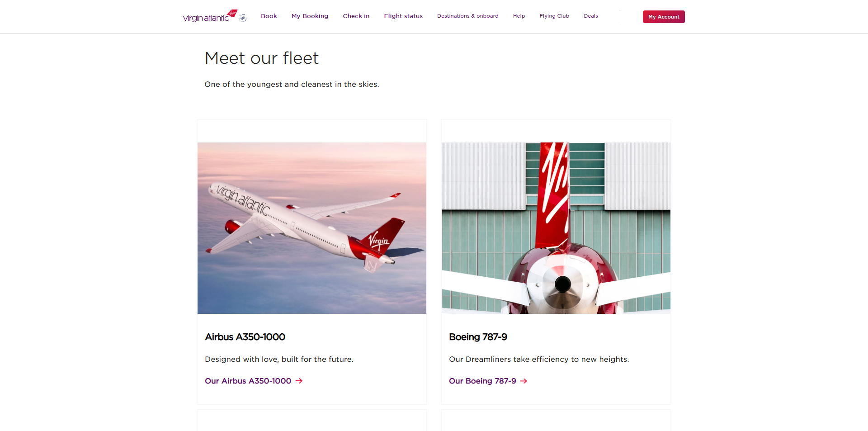This screenshot has height=431, width=868.
Task: Expand the Destinations & onboard menu
Action: [x=467, y=16]
